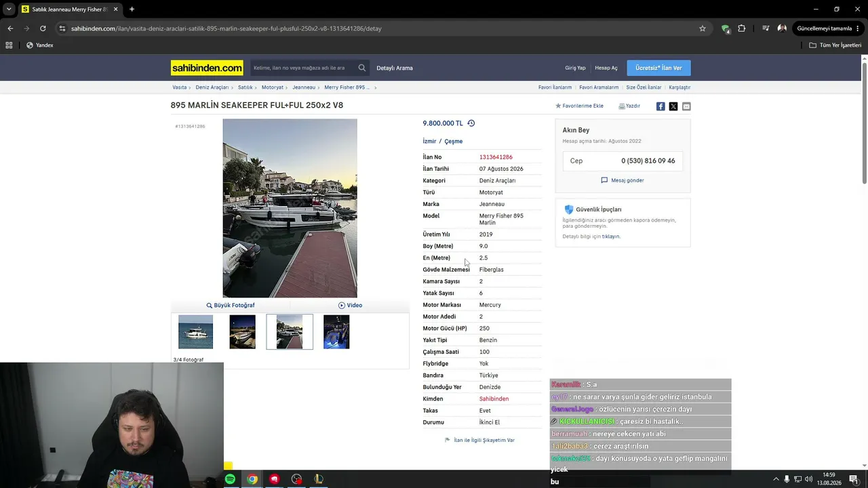
Task: Click Güncellemeyi tamamla update button
Action: pyautogui.click(x=825, y=28)
